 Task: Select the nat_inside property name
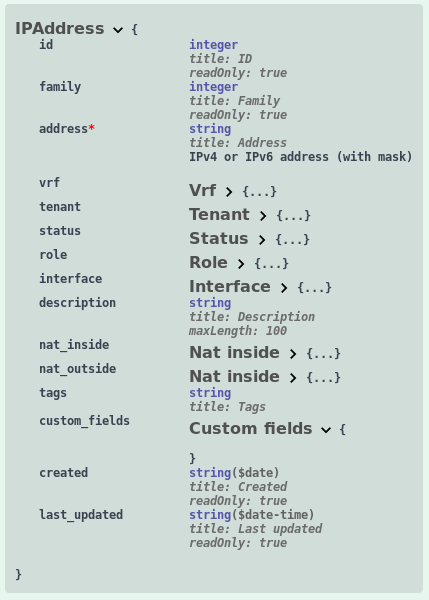(x=74, y=345)
